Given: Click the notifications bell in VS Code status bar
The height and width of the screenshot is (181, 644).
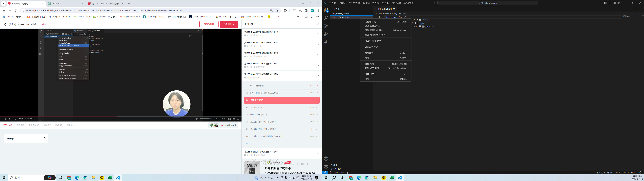Looking at the screenshot, I should pos(640,172).
